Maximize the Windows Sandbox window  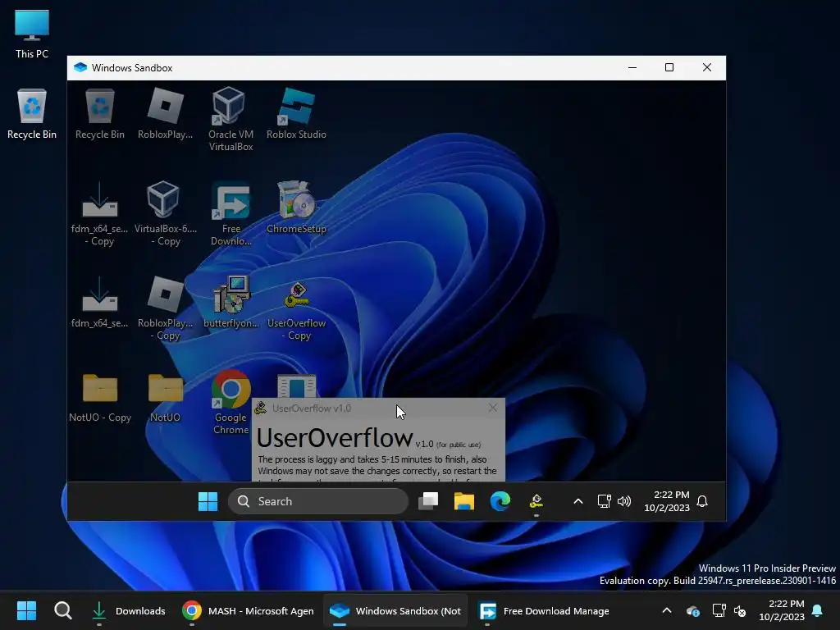(x=669, y=67)
